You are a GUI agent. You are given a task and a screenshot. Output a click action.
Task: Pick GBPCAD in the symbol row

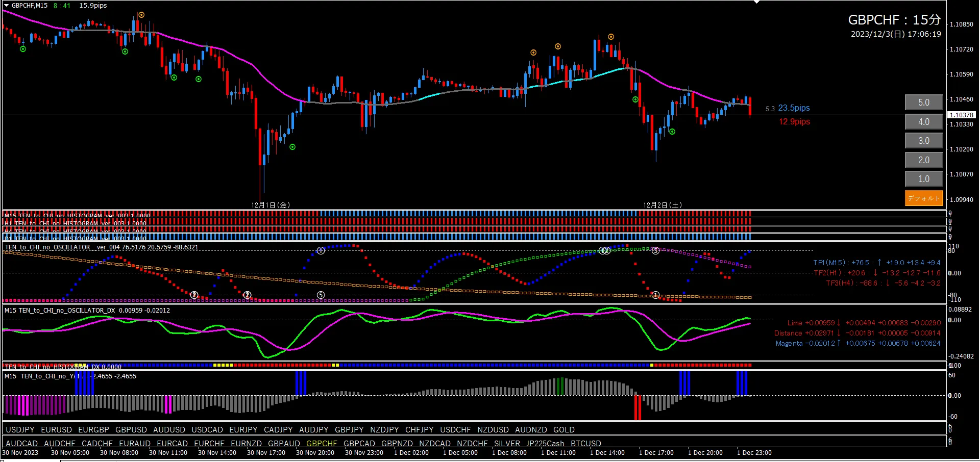(359, 444)
